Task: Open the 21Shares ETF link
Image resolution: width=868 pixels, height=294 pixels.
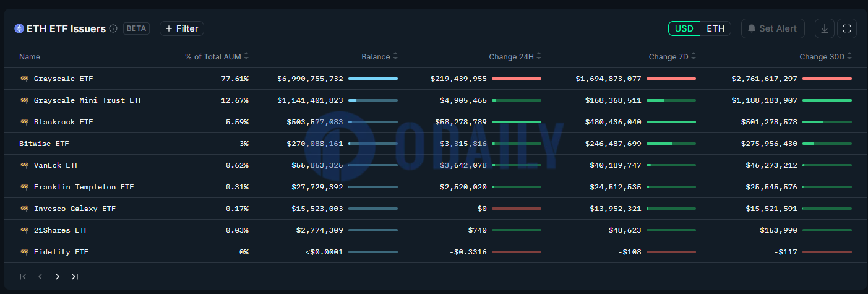Action: 61,230
